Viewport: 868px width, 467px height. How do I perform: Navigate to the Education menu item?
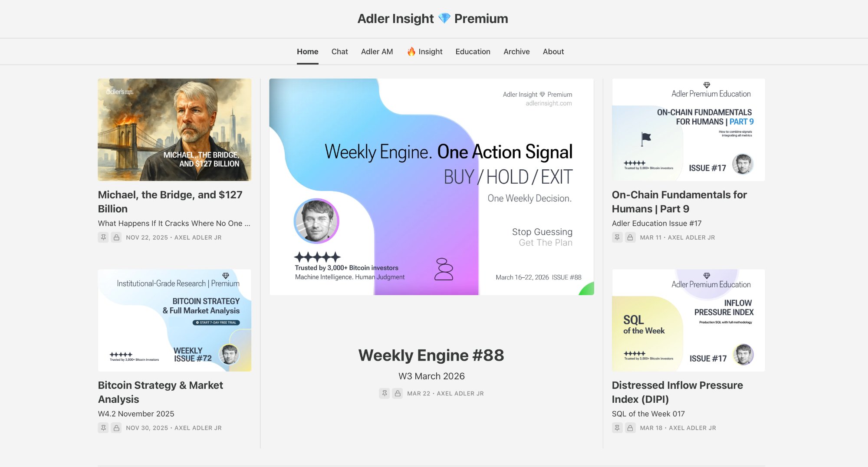pyautogui.click(x=473, y=51)
